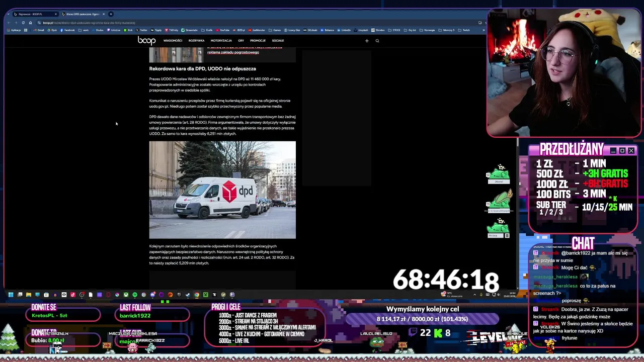Open the JoeMonster bookmark
The width and height of the screenshot is (644, 362).
[257, 30]
